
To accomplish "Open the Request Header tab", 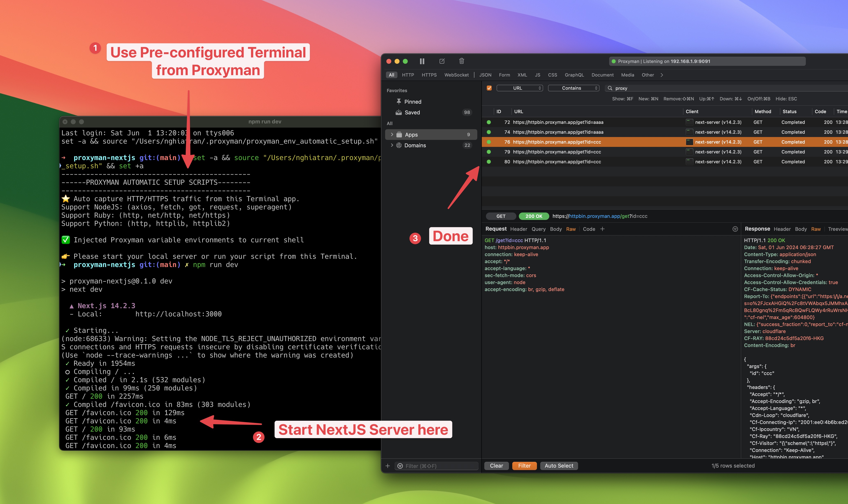I will click(x=518, y=229).
